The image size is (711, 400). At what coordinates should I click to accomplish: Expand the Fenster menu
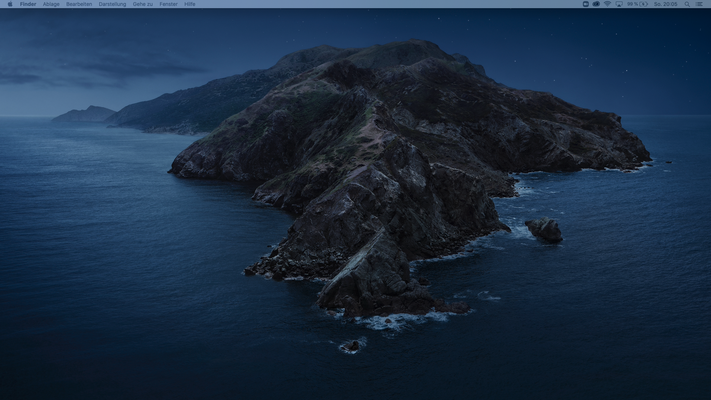168,4
